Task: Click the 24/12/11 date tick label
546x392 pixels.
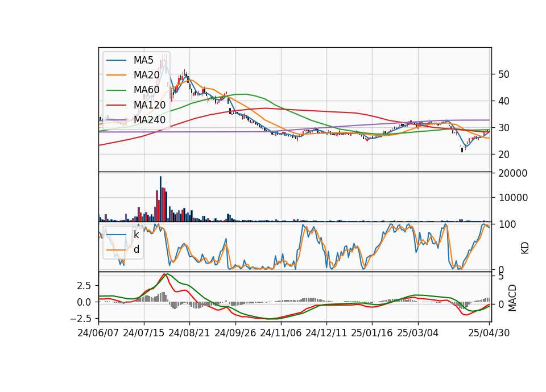Action: click(326, 333)
